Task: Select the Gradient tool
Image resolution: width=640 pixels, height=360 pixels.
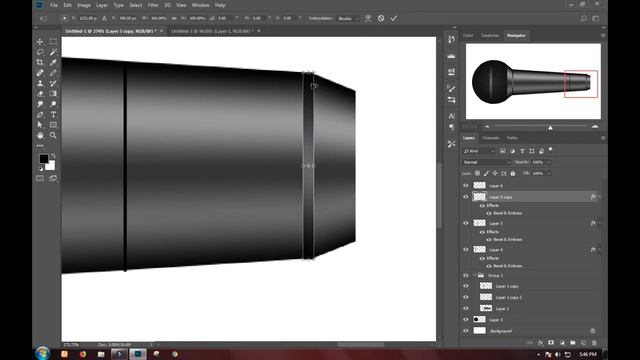Action: [x=53, y=93]
